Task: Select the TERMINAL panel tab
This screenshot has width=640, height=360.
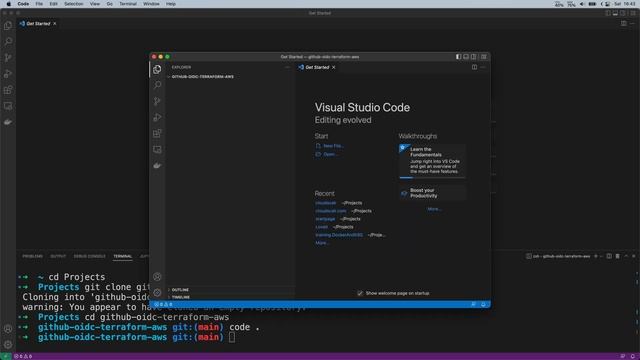Action: [x=122, y=256]
